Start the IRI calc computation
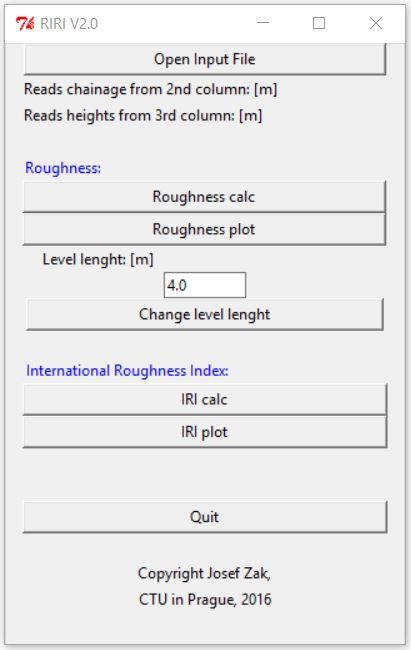 pos(204,399)
